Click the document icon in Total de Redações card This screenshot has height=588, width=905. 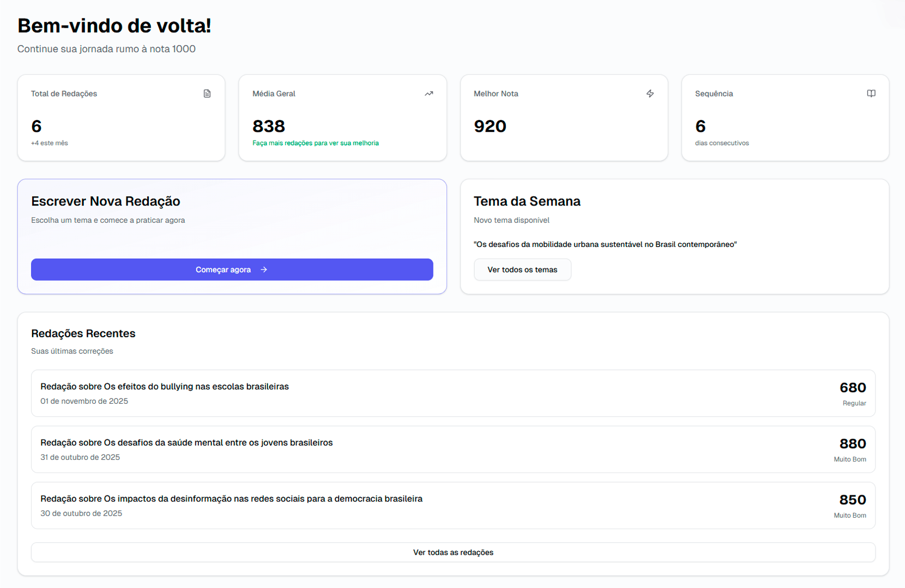tap(207, 94)
